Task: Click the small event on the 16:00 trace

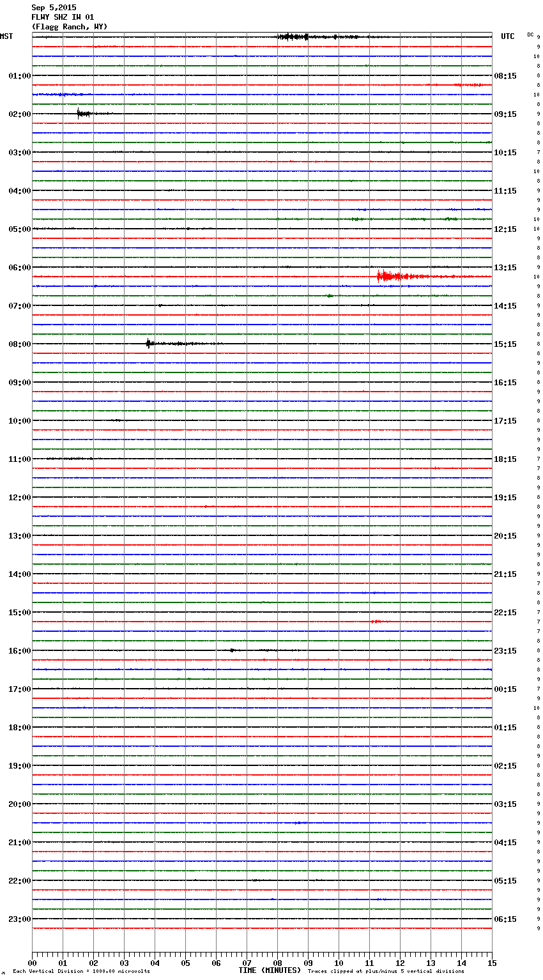Action: point(233,650)
